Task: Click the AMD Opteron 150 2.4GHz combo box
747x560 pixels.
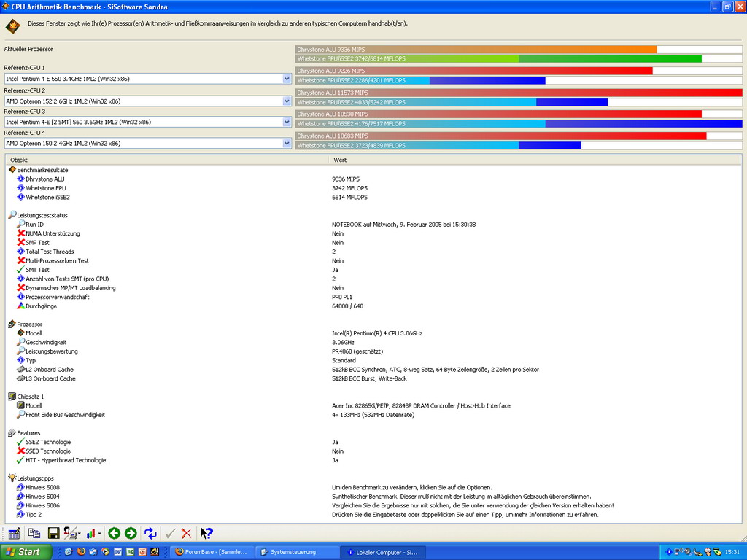Action: point(147,143)
